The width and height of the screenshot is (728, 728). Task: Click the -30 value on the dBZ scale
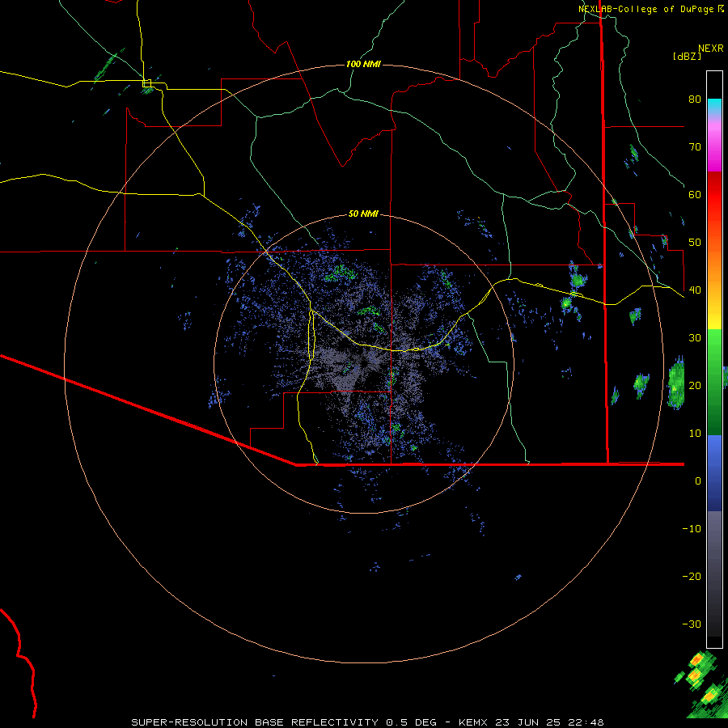click(x=692, y=625)
